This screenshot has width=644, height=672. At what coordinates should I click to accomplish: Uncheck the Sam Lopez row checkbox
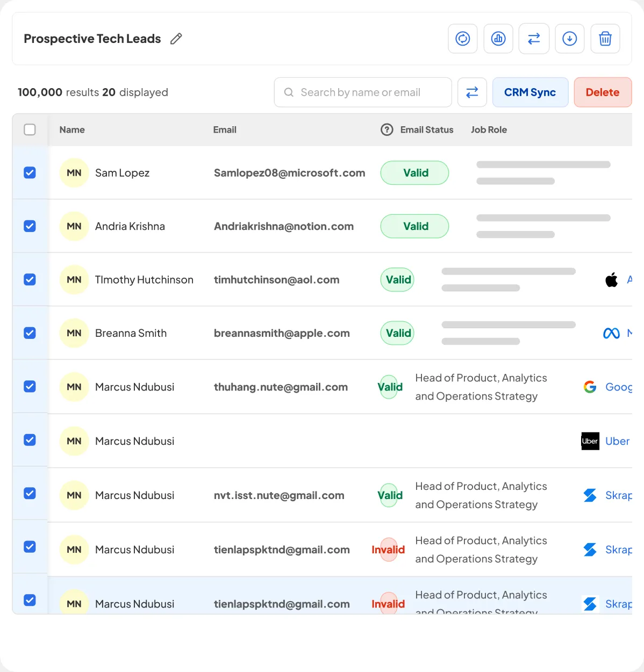pos(30,172)
